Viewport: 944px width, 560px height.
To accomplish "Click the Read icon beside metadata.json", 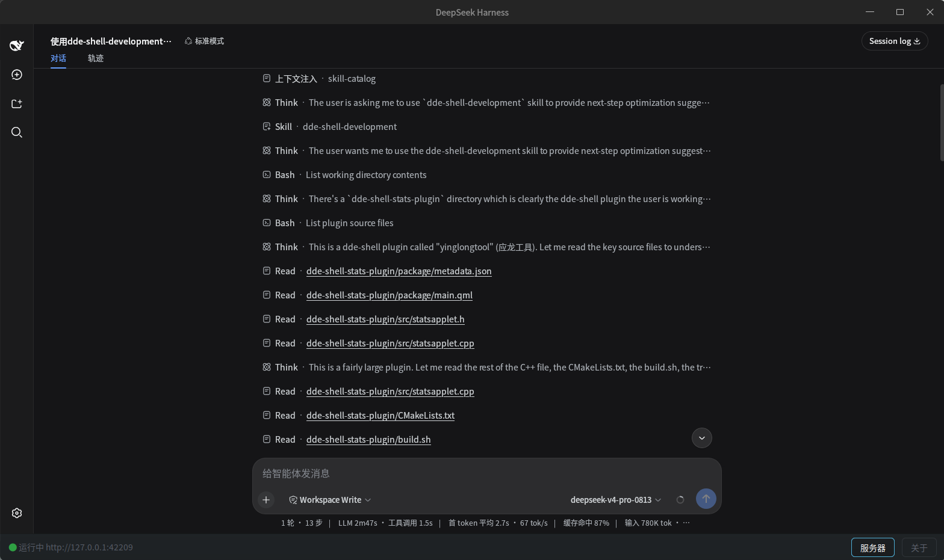I will (x=267, y=271).
